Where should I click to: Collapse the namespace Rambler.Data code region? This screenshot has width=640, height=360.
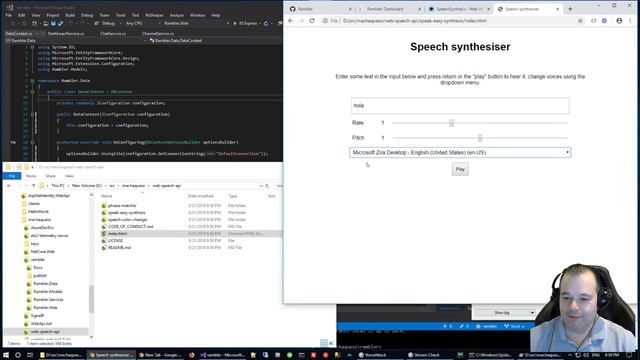32,81
